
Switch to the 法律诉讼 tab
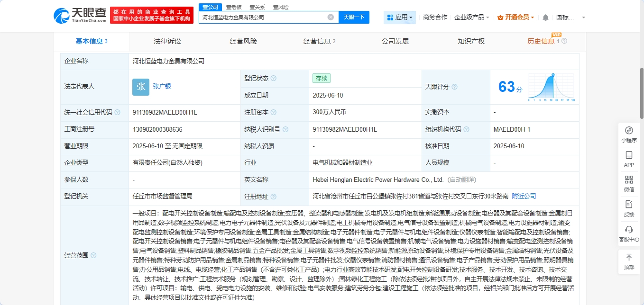(x=167, y=41)
